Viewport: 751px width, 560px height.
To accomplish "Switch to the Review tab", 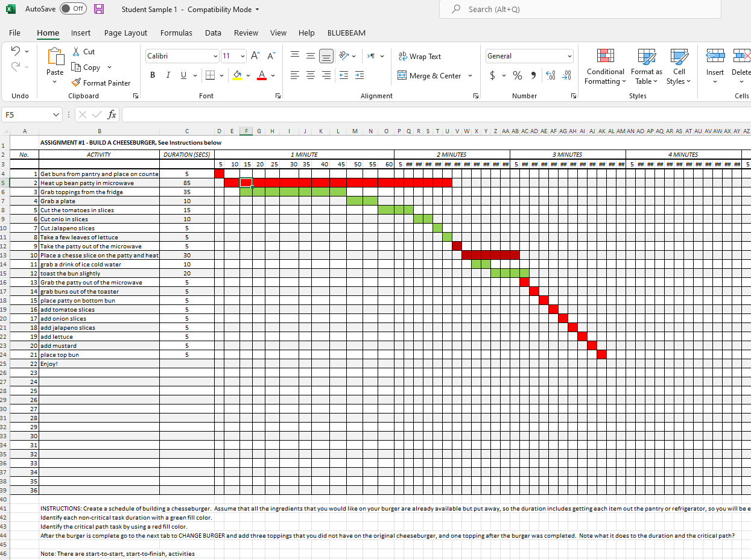I will tap(246, 33).
